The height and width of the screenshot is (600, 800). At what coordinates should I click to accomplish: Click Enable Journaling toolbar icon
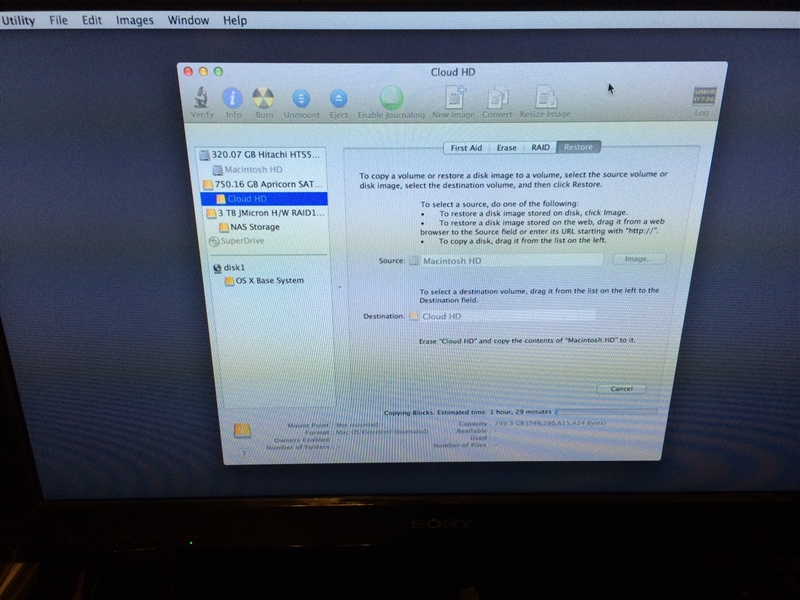click(391, 103)
